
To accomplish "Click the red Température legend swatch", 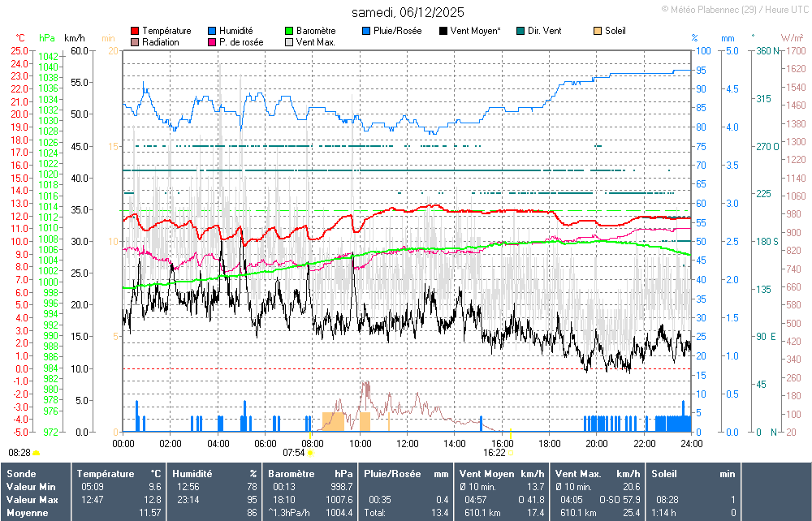I will click(x=135, y=31).
